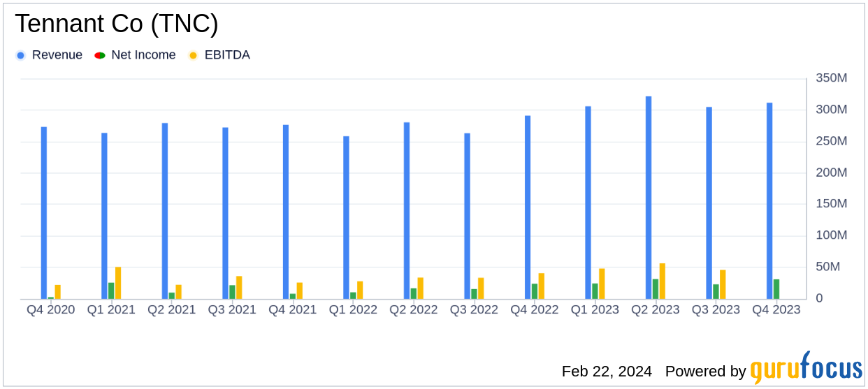Click the Q2 2022 x-axis label
Viewport: 868px width, 389px height.
click(x=414, y=309)
